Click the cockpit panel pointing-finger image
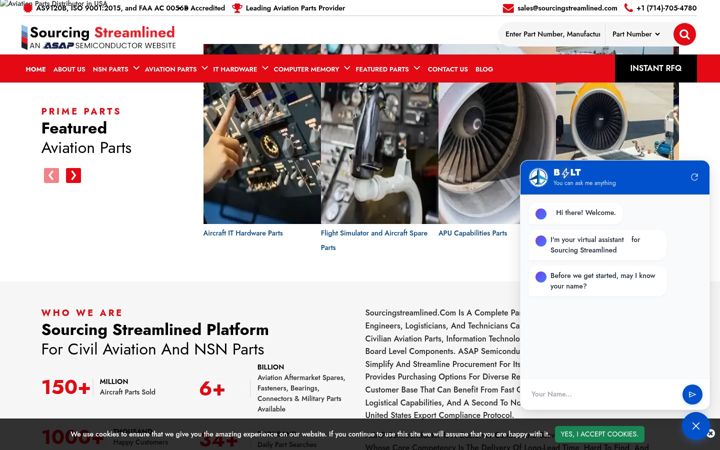The image size is (720, 450). pyautogui.click(x=262, y=153)
